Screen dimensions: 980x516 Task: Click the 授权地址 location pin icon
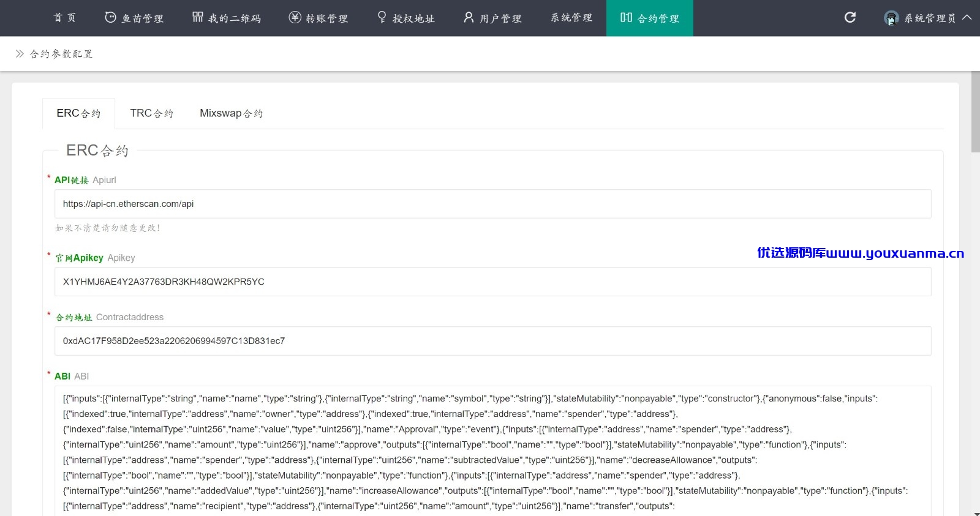[382, 17]
